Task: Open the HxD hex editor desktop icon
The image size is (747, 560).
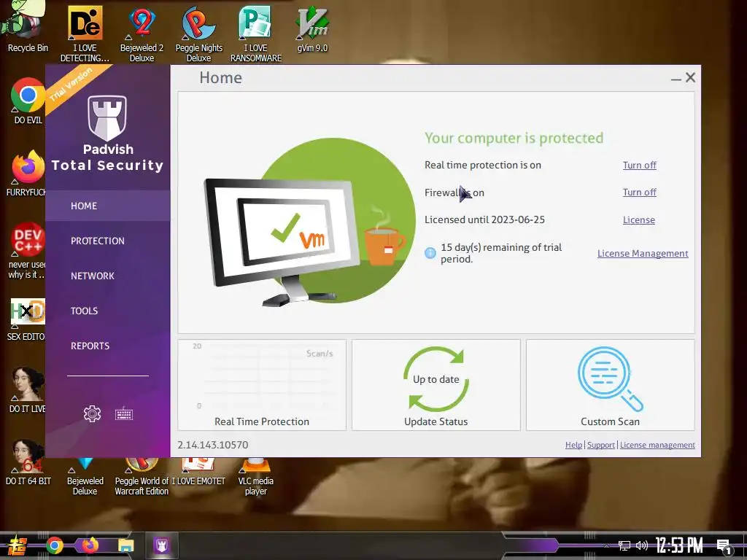Action: [x=27, y=319]
